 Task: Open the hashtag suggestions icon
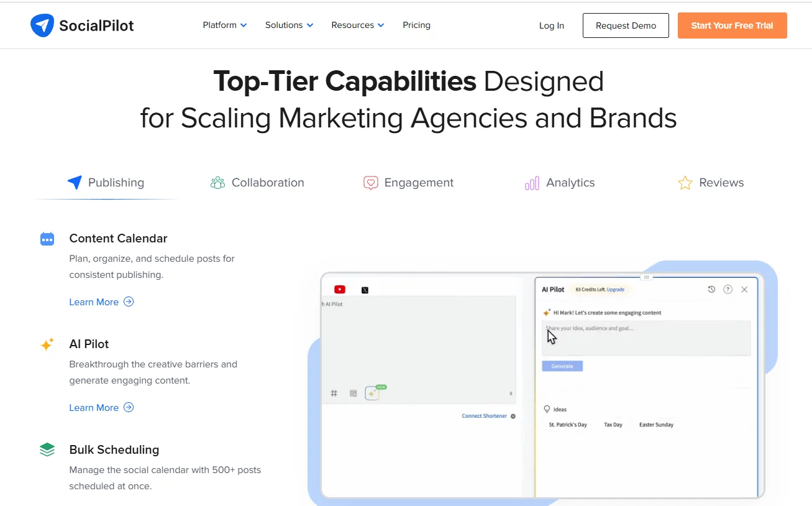point(334,393)
